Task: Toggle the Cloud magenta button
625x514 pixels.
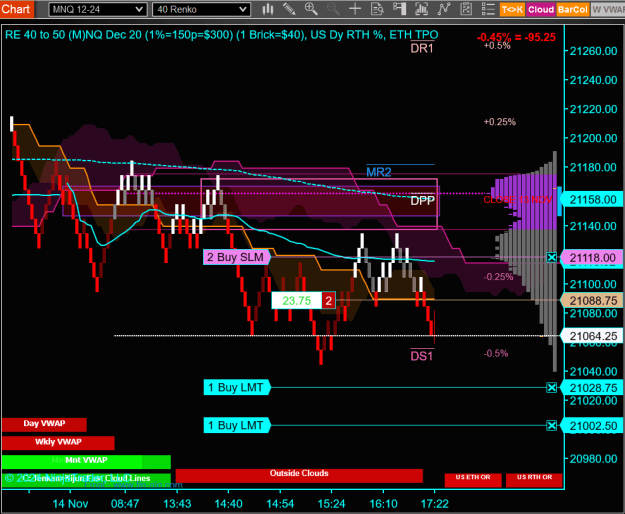Action: pyautogui.click(x=541, y=9)
